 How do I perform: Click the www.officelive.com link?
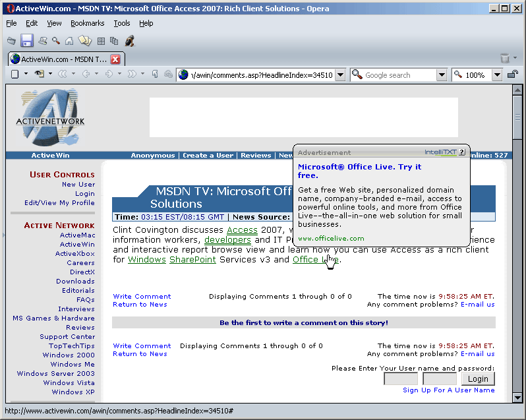click(x=331, y=239)
